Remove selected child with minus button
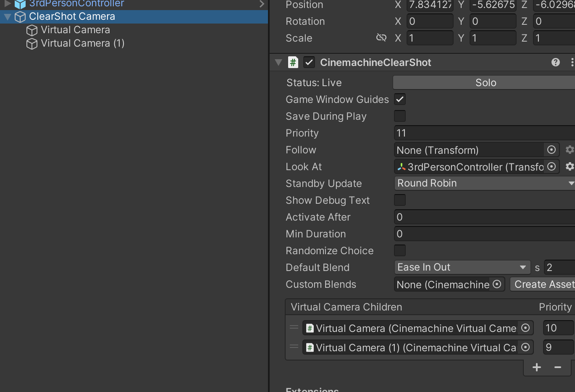Image resolution: width=575 pixels, height=392 pixels. pyautogui.click(x=558, y=367)
